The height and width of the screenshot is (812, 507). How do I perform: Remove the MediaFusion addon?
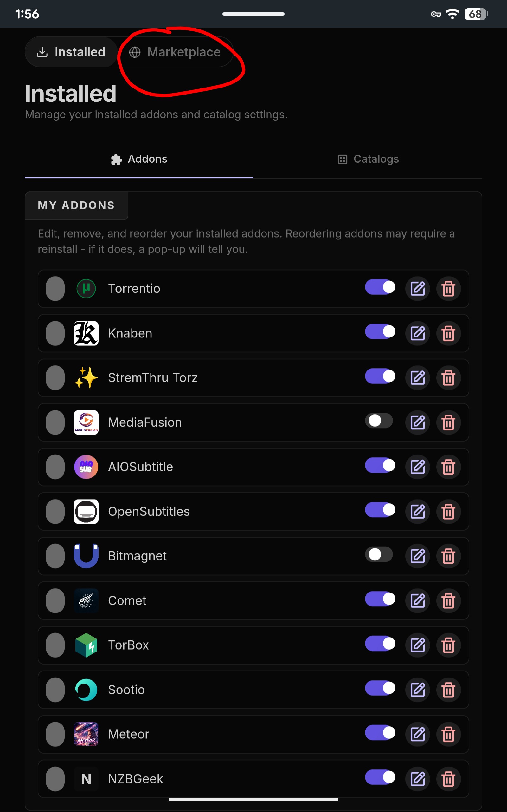tap(448, 422)
